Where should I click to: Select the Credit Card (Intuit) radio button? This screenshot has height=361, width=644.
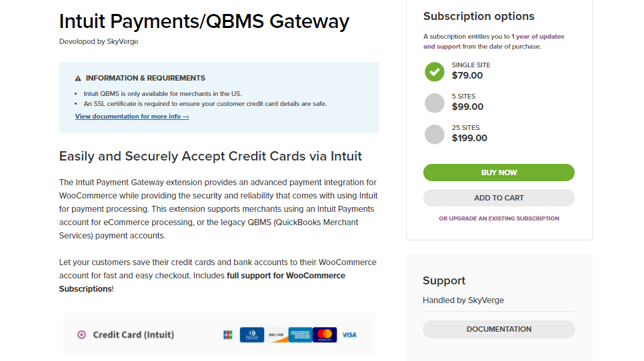point(82,335)
